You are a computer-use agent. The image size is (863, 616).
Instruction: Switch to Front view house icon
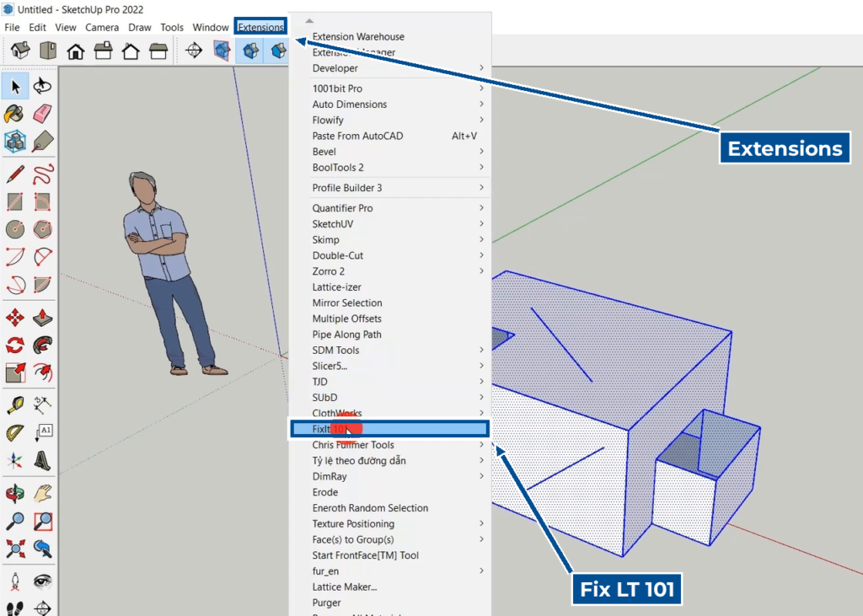click(x=75, y=51)
